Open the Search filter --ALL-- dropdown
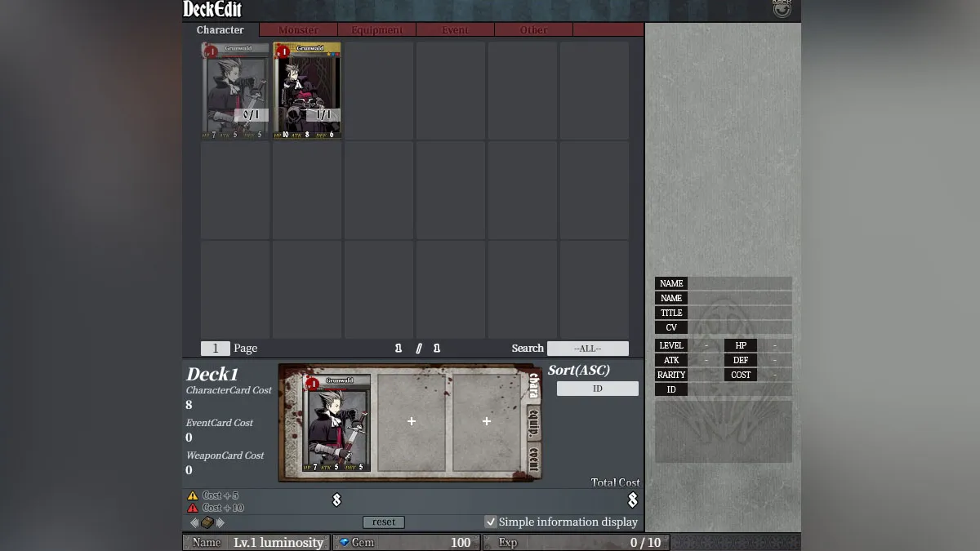Viewport: 980px width, 551px height. point(587,349)
